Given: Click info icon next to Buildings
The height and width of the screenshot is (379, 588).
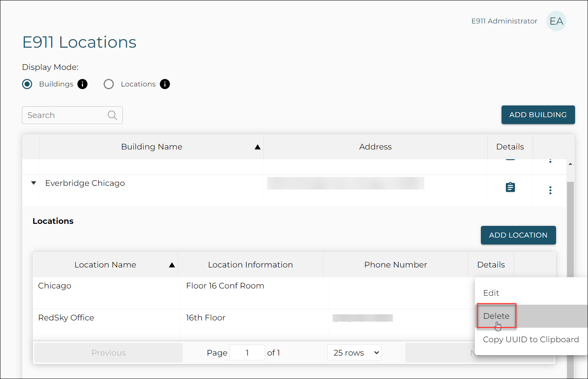Looking at the screenshot, I should click(82, 84).
